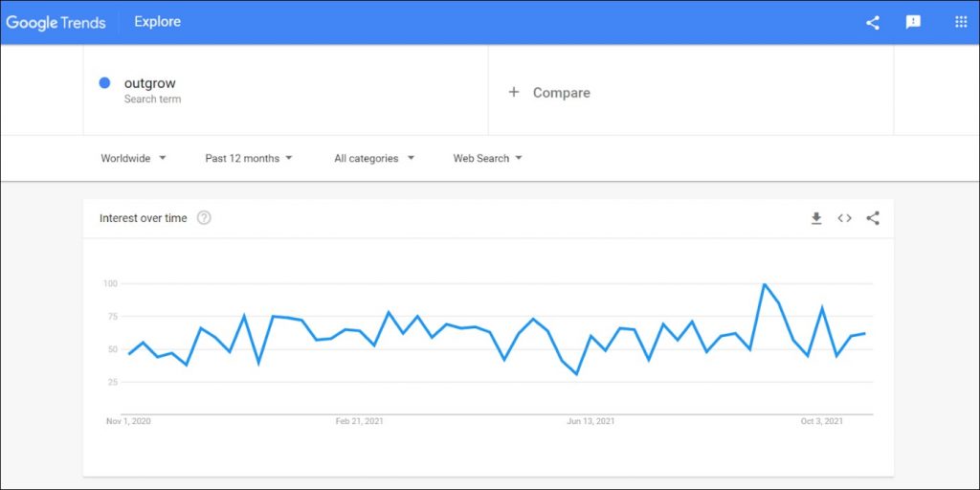
Task: Click the Google Trends logo
Action: 56,22
